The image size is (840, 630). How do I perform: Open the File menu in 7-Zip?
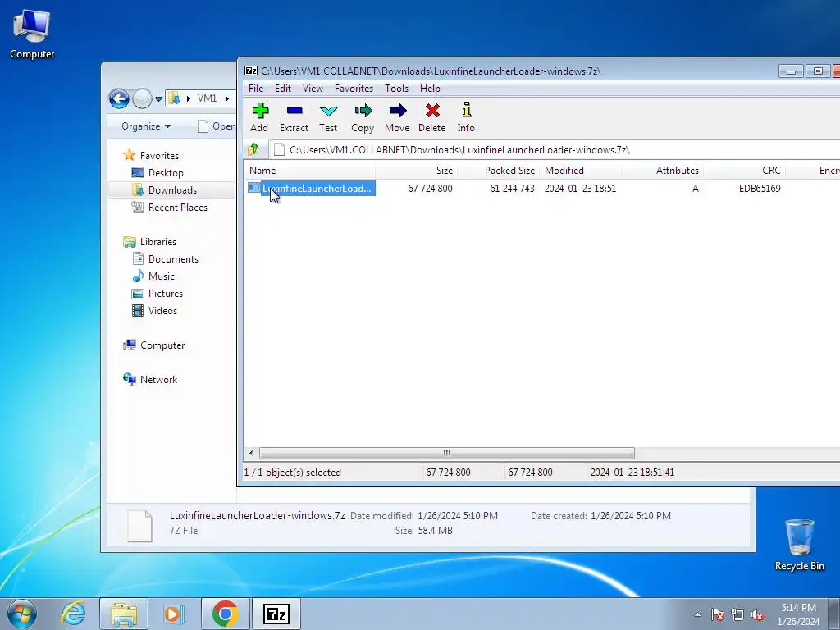tap(256, 89)
